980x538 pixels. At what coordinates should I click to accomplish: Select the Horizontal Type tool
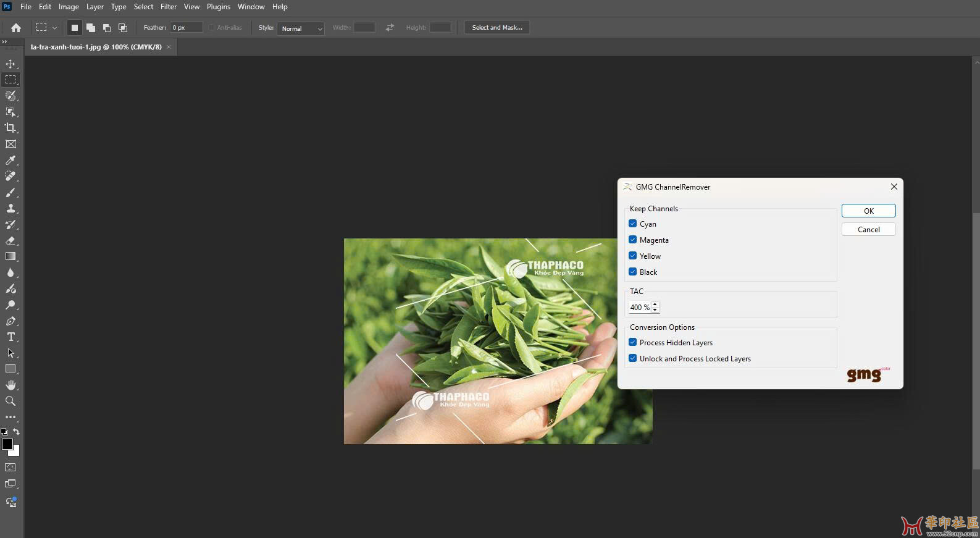10,337
